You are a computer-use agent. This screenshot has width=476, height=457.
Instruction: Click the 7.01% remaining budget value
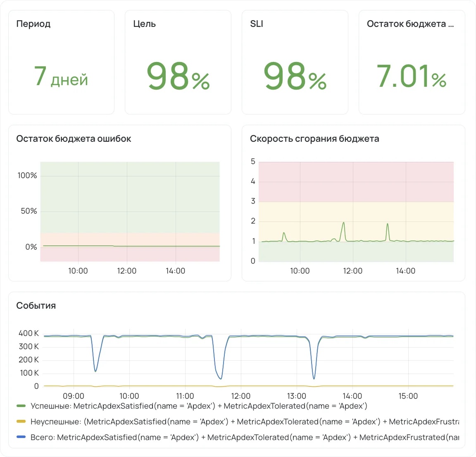click(412, 76)
